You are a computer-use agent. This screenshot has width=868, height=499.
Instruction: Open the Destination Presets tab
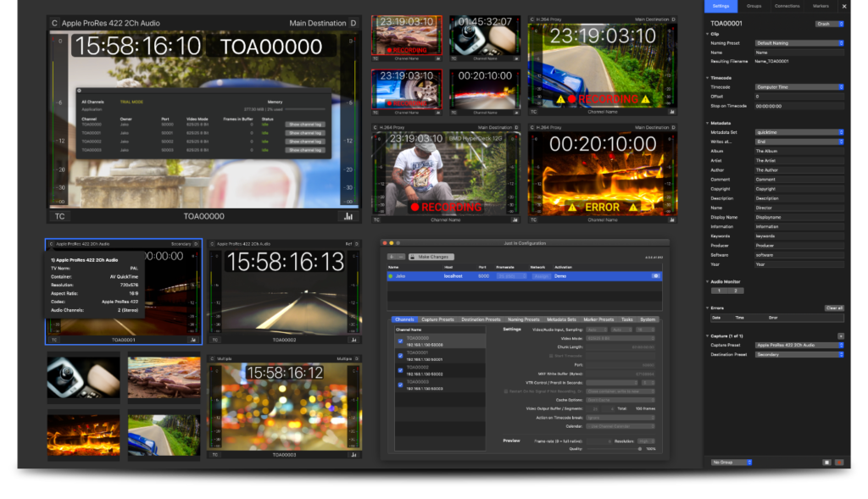481,319
